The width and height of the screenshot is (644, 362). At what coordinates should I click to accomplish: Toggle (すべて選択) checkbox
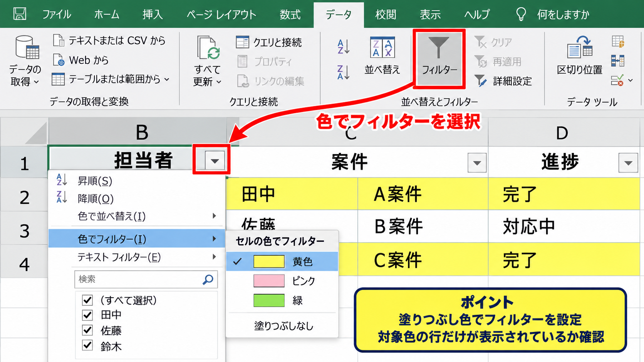pos(87,300)
